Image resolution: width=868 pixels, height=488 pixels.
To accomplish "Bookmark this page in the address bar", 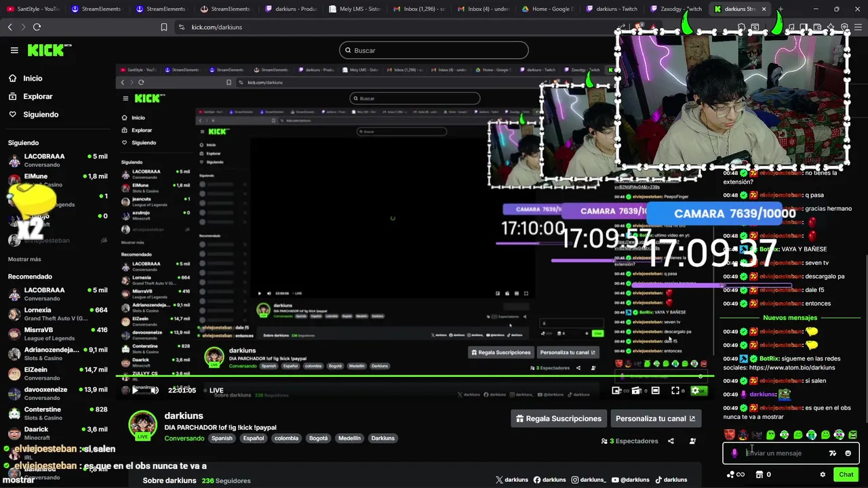I will [x=164, y=27].
